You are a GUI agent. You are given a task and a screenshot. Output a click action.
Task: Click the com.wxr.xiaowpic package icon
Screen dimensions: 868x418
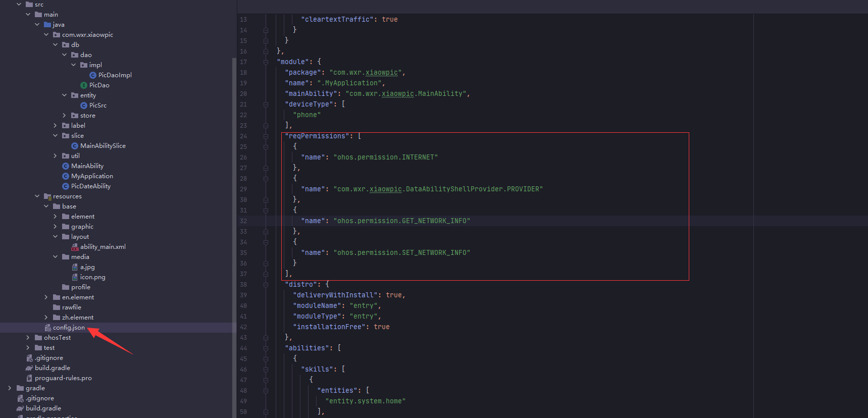pos(57,35)
